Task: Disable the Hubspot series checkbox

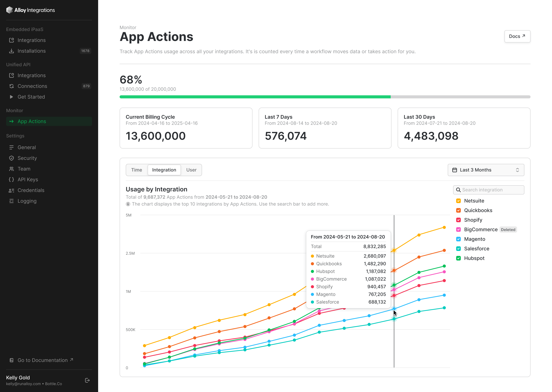Action: tap(458, 258)
